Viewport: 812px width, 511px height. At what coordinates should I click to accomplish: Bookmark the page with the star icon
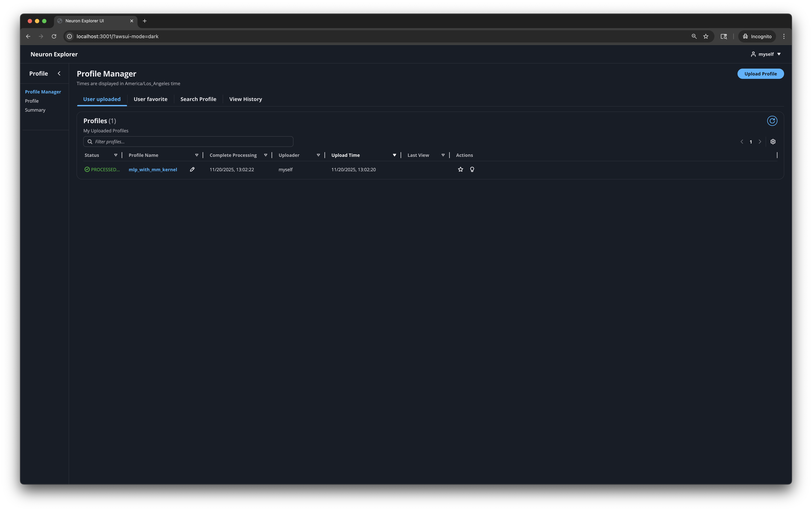pyautogui.click(x=706, y=36)
